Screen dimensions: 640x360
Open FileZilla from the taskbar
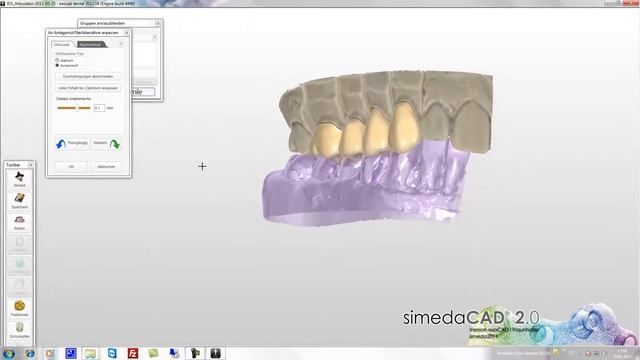click(133, 353)
